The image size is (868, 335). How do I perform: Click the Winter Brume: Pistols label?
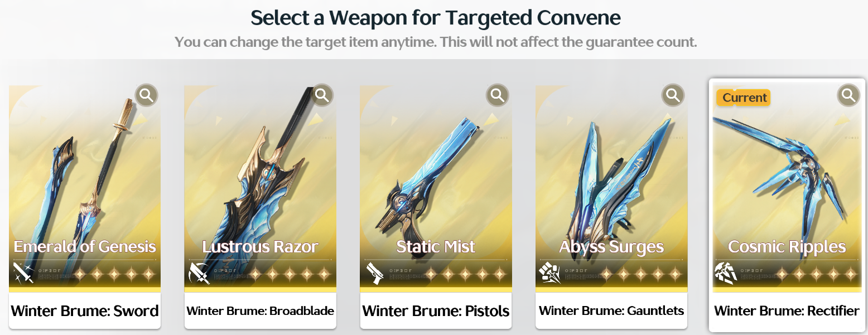(x=436, y=311)
